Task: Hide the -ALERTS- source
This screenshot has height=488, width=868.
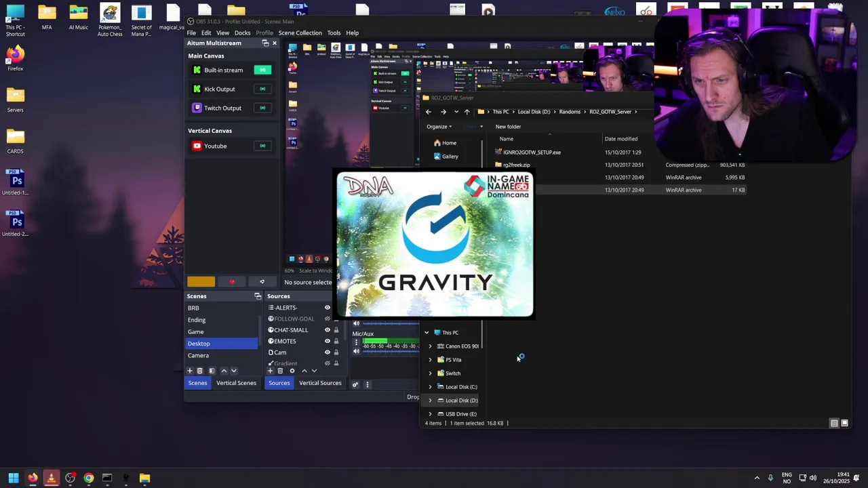Action: (x=328, y=308)
